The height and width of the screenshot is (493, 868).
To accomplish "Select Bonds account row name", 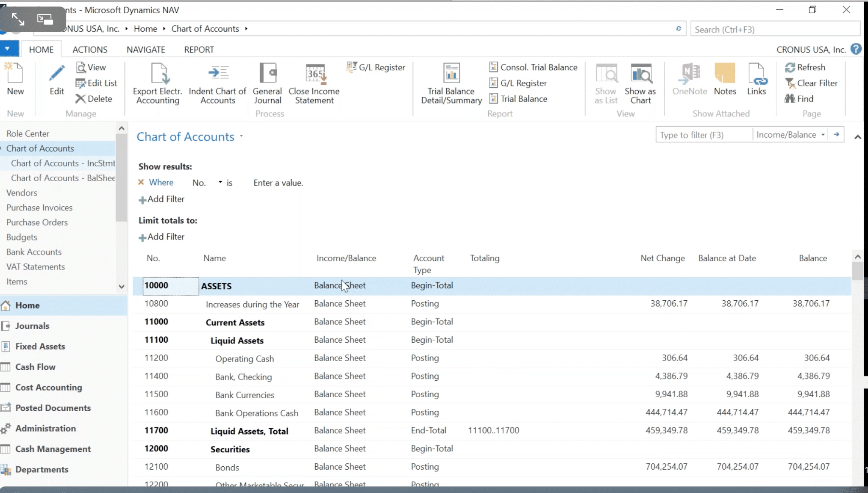I will point(227,467).
